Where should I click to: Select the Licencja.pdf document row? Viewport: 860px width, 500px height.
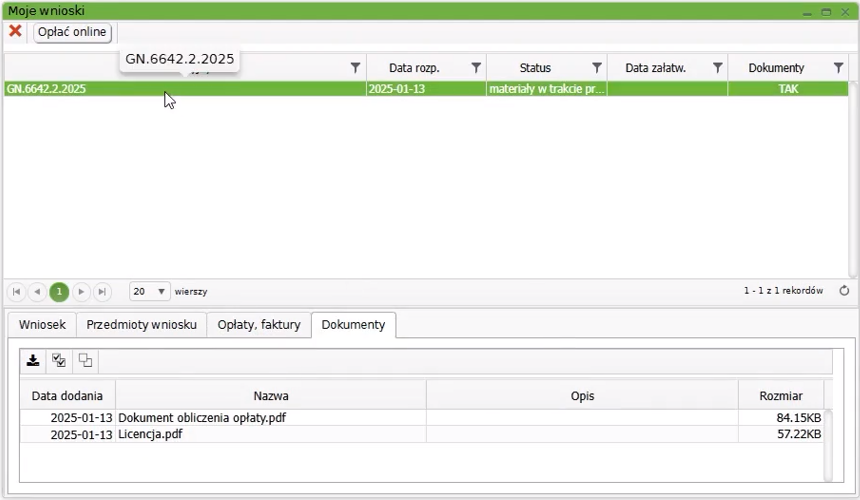coord(150,435)
